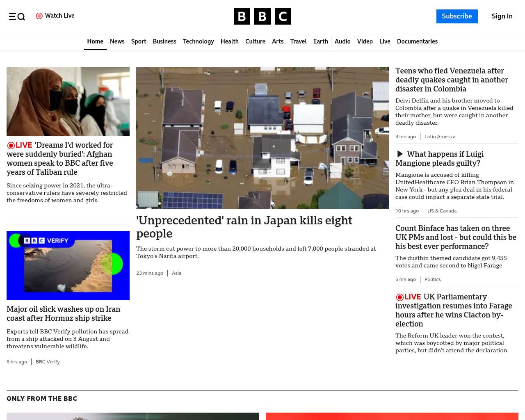Click the '23 mins ago' timestamp

pyautogui.click(x=150, y=273)
